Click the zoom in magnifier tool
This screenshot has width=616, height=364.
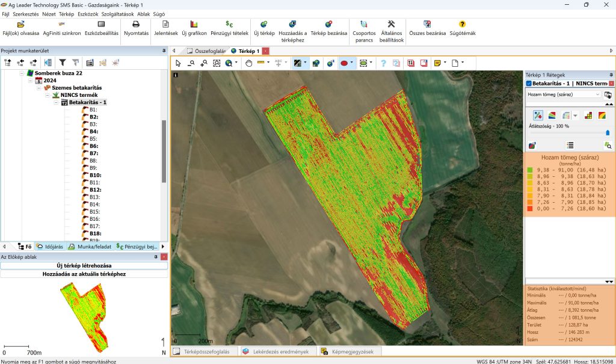click(x=203, y=63)
